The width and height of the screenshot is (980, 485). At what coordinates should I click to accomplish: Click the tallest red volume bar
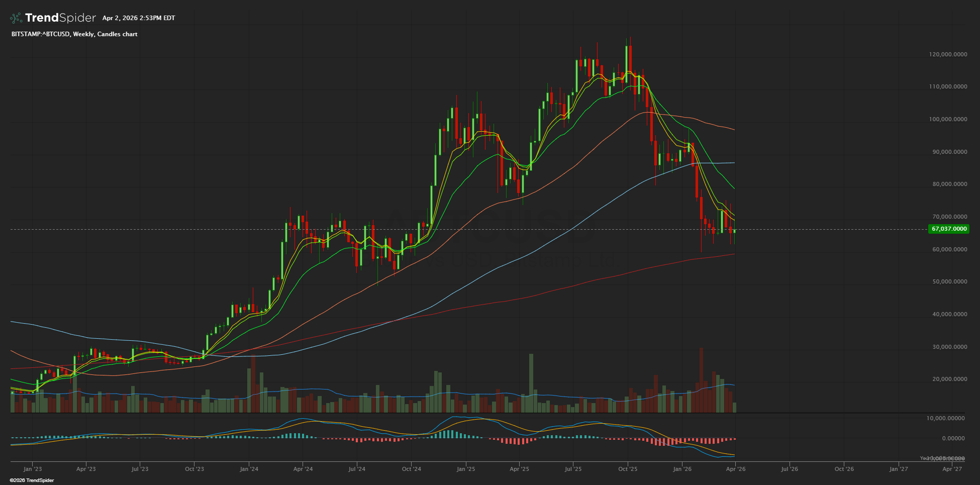pos(701,380)
